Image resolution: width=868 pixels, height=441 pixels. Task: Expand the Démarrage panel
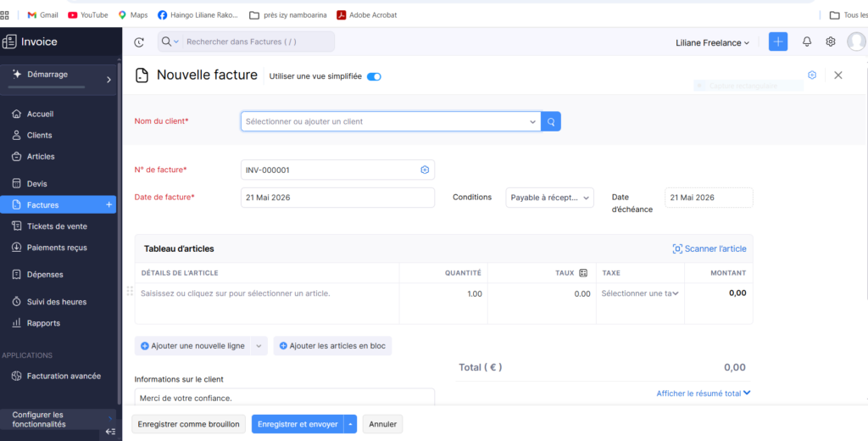(59, 80)
